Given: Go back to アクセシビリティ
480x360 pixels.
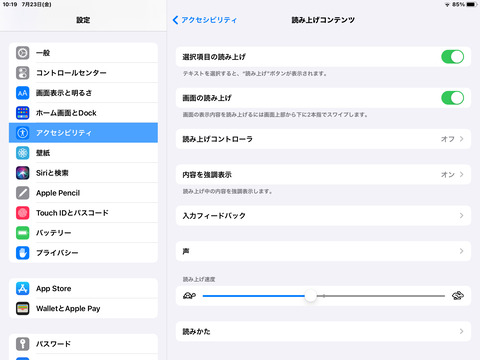Looking at the screenshot, I should point(205,20).
